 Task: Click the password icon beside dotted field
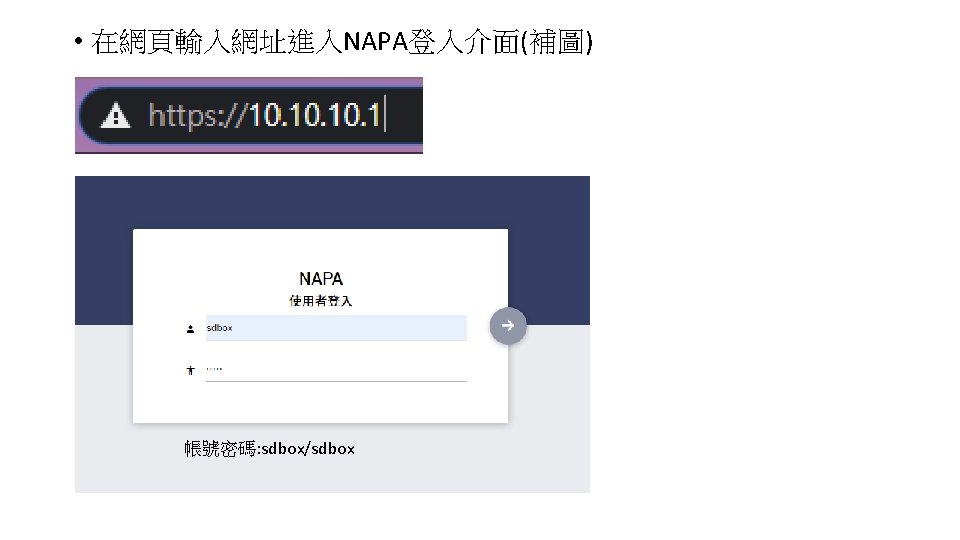coord(190,370)
